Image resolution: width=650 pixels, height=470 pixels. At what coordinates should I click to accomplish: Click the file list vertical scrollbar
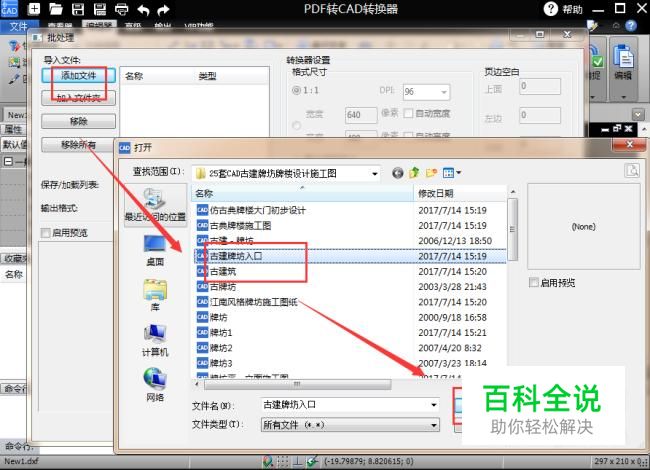513,229
